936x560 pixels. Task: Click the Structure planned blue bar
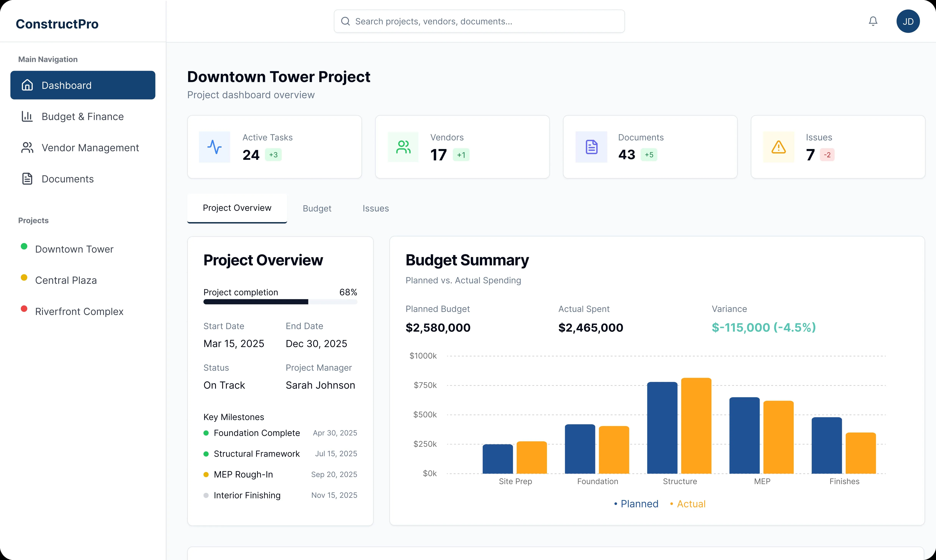point(662,427)
